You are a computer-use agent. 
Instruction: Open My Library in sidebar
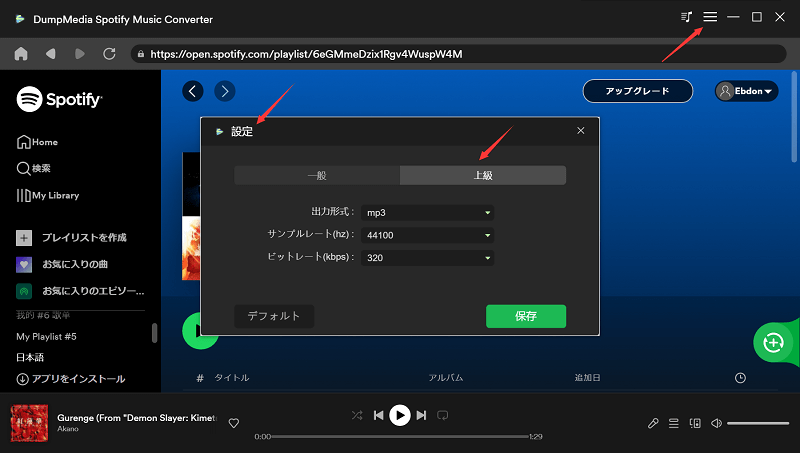pos(48,195)
